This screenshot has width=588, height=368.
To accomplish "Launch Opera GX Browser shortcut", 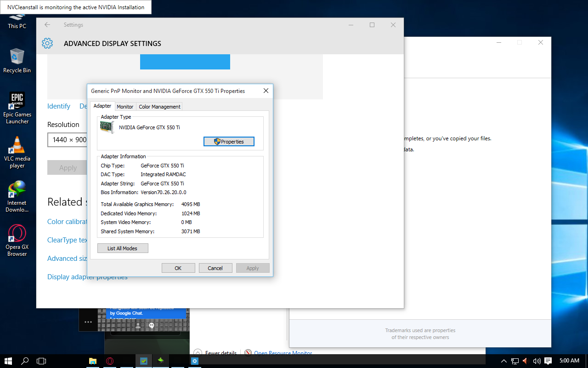I will pos(17,241).
